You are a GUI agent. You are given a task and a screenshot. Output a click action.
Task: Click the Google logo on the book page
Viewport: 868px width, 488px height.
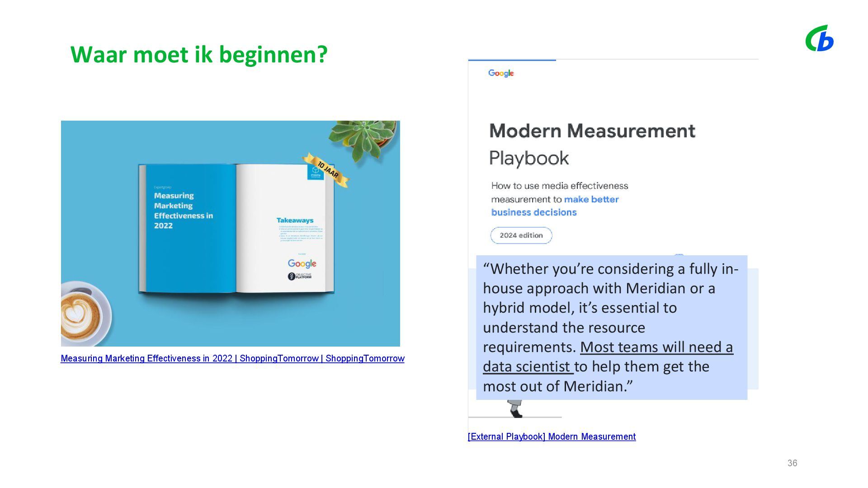click(x=302, y=263)
